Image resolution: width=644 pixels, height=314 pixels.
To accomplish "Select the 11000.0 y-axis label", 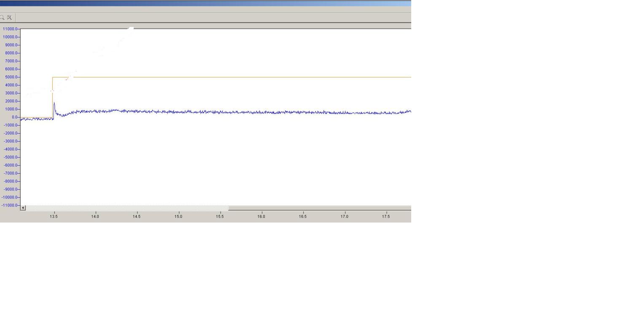I will point(10,29).
